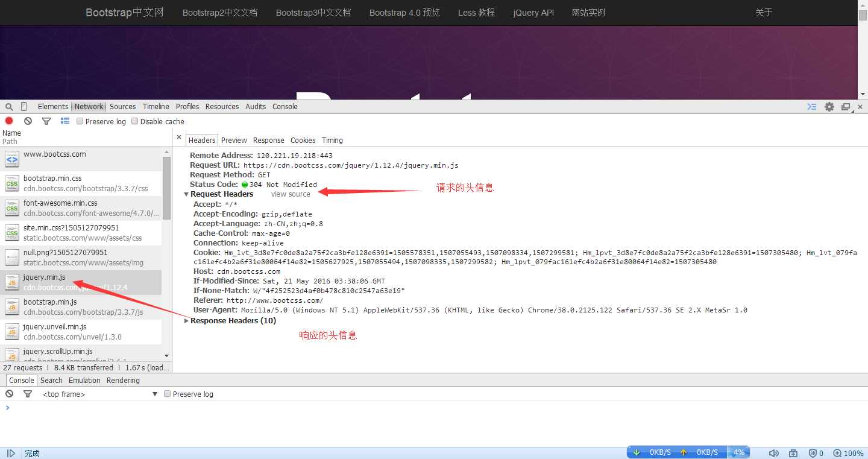Stop recording network log red button
868x459 pixels.
click(x=9, y=121)
